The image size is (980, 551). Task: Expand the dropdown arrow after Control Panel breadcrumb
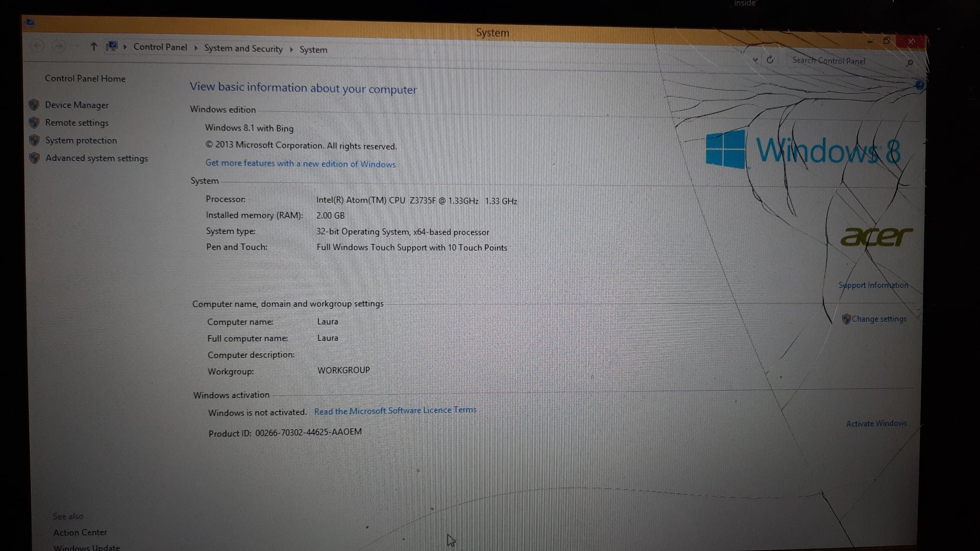tap(196, 48)
